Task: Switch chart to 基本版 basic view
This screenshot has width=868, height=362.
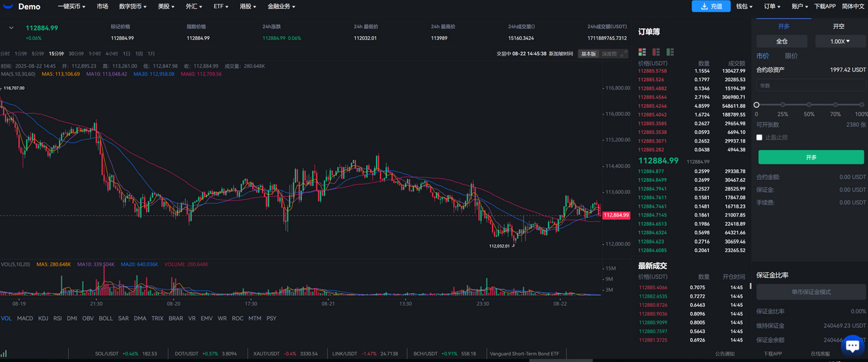Action: pos(589,54)
